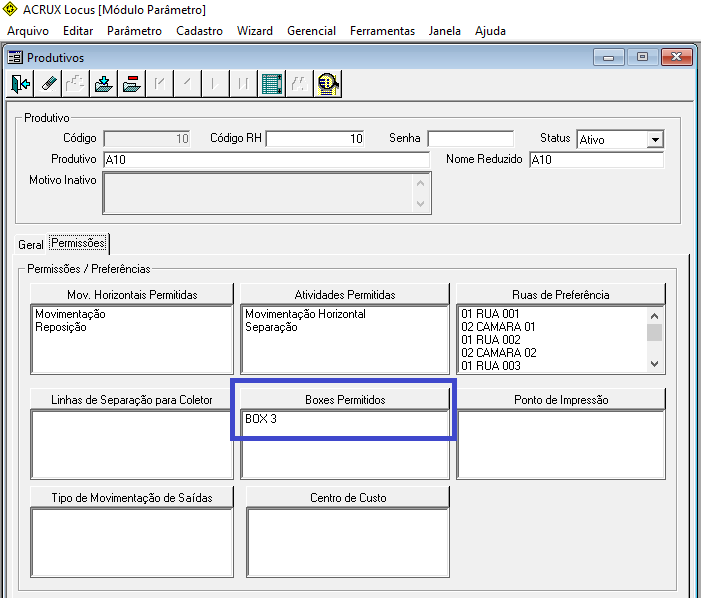Image resolution: width=701 pixels, height=598 pixels.
Task: Click the ACRUX Locus application icon
Action: pos(9,9)
